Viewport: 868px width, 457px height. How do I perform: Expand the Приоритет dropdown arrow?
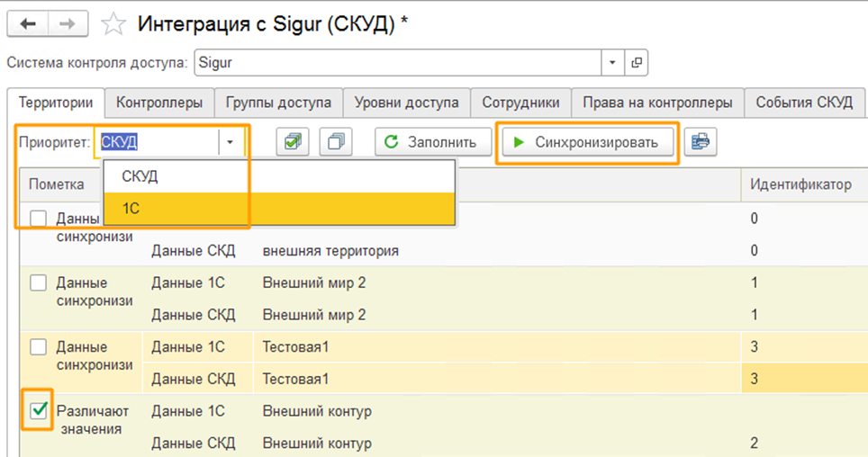pyautogui.click(x=231, y=142)
